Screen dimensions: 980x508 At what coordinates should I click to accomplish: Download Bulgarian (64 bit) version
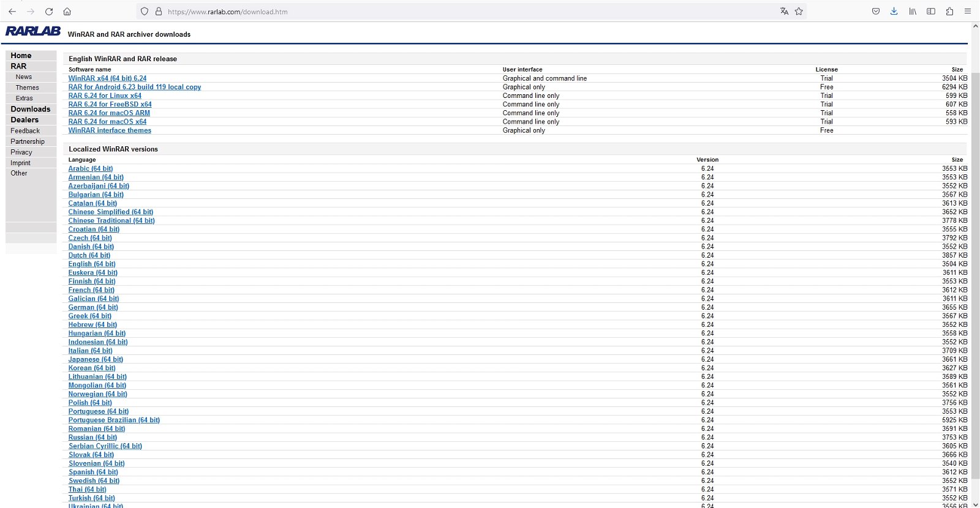tap(96, 195)
